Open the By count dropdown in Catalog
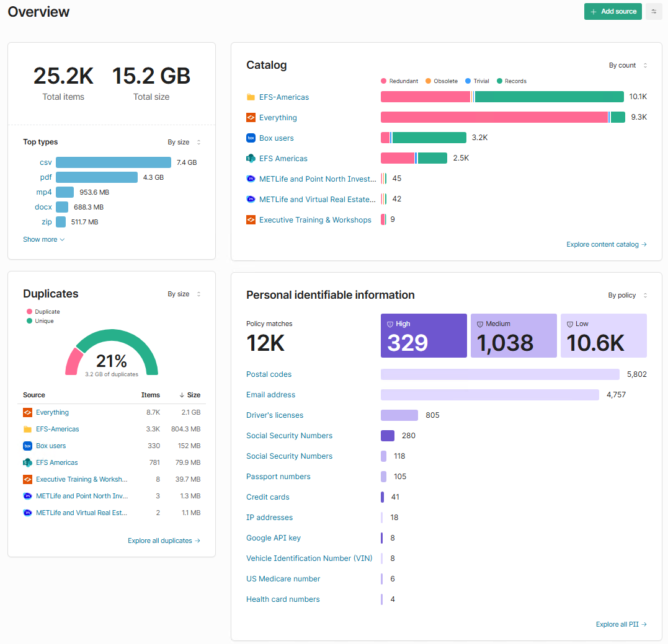This screenshot has width=668, height=644. pos(628,66)
